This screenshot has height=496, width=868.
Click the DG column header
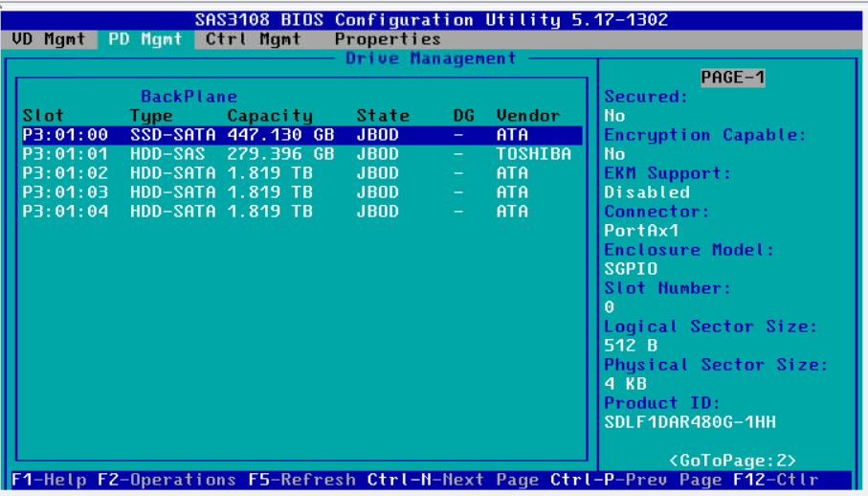(463, 116)
